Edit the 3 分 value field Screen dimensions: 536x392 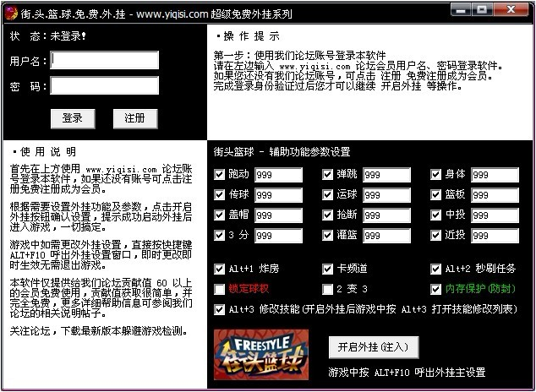(278, 236)
